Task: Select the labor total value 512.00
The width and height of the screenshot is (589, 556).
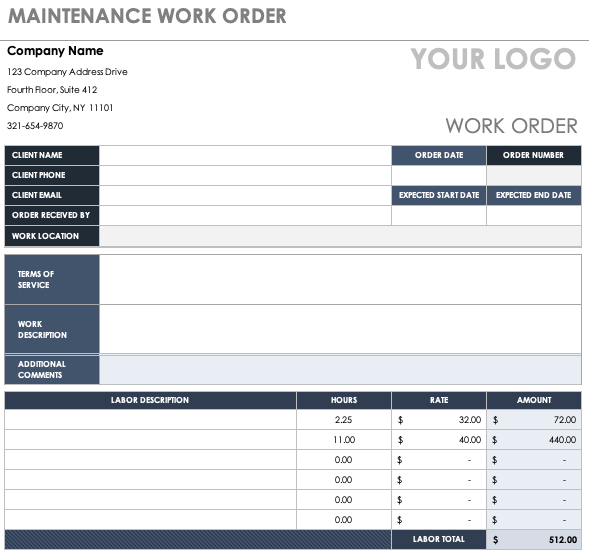Action: 563,540
